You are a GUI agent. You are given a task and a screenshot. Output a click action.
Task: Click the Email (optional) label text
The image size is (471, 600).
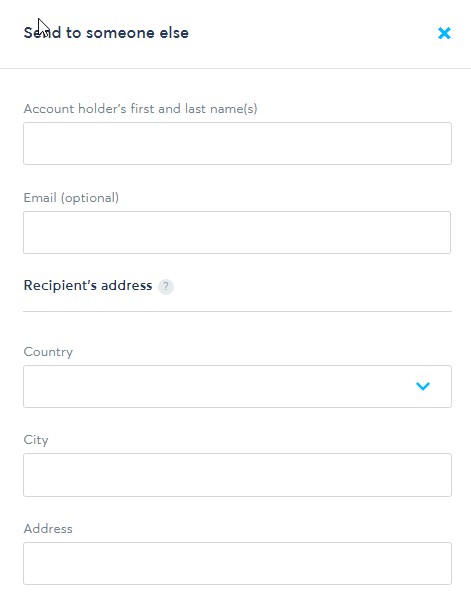coord(71,198)
